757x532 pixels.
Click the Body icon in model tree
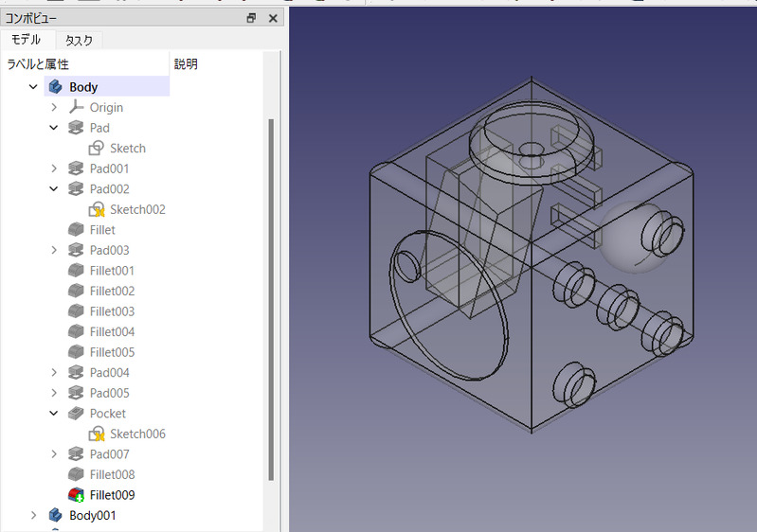56,87
